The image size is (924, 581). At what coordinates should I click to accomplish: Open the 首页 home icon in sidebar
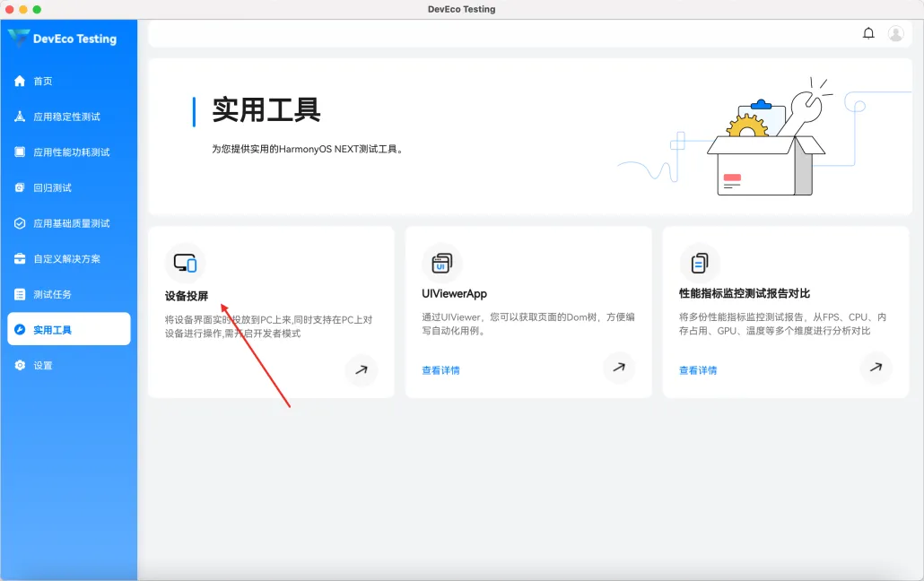20,81
